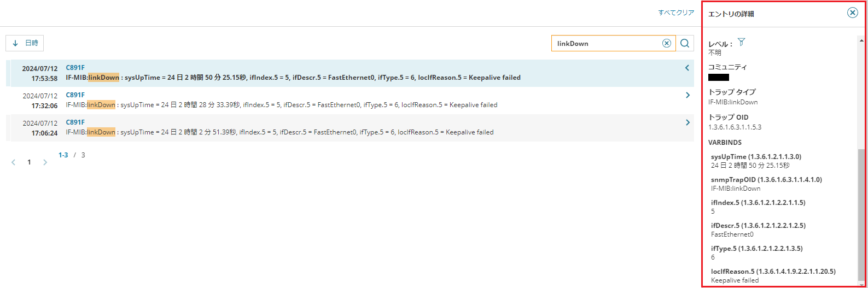Viewport: 868px width, 288px height.
Task: Select page number 1
Action: click(x=29, y=162)
